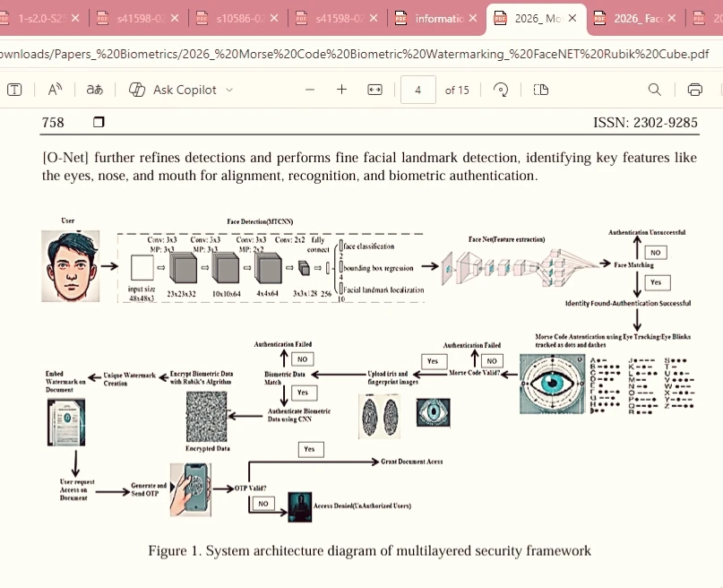Click the page number field showing 4
Image resolution: width=723 pixels, height=588 pixels.
[418, 90]
